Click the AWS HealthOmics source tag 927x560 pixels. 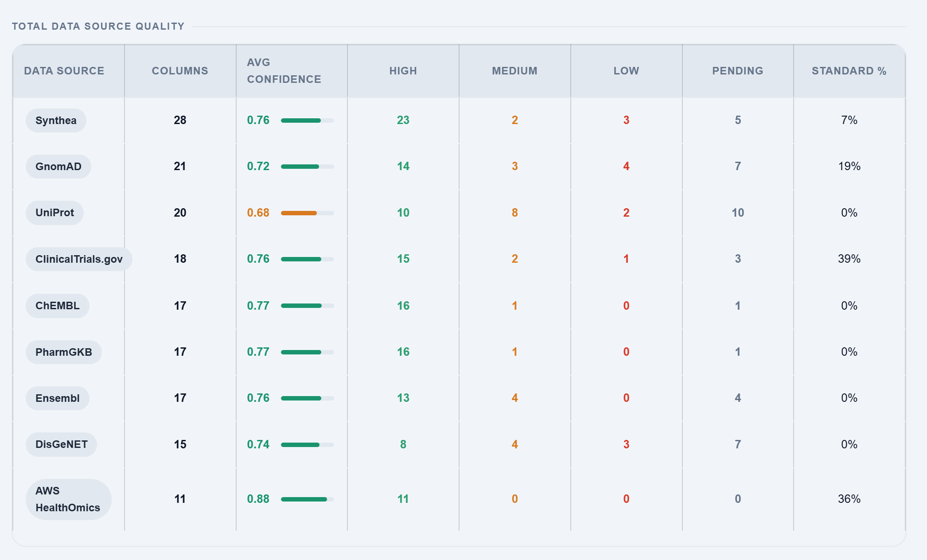[x=68, y=499]
